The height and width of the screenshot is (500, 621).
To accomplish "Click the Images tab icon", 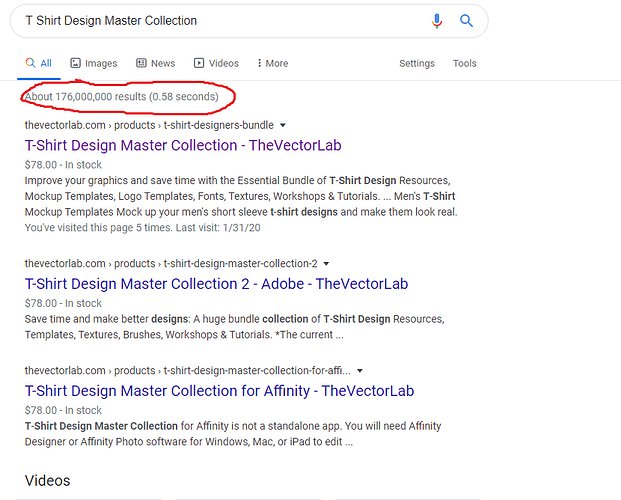I will [x=76, y=63].
